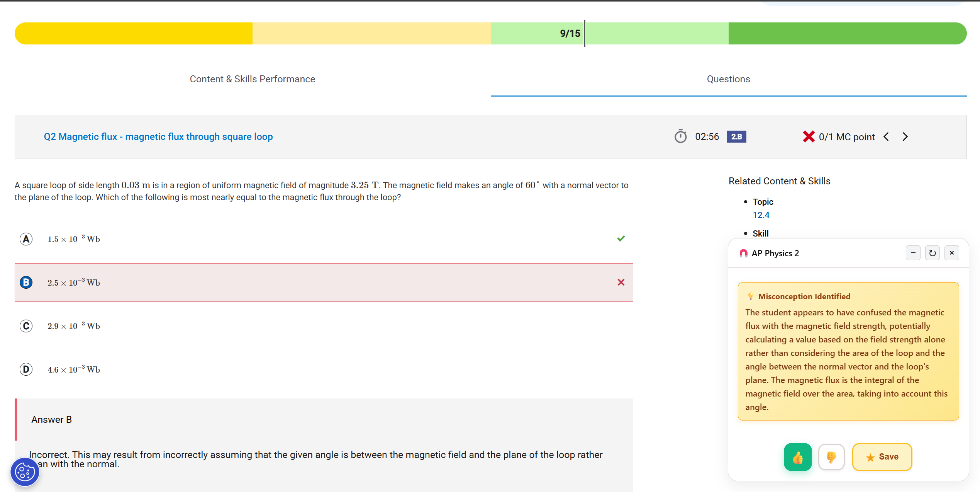
Task: Click the thumbs up feedback button
Action: (797, 457)
